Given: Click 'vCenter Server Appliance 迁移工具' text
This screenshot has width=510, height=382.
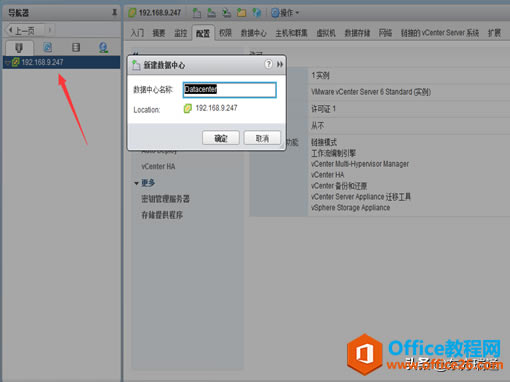Looking at the screenshot, I should click(361, 197).
